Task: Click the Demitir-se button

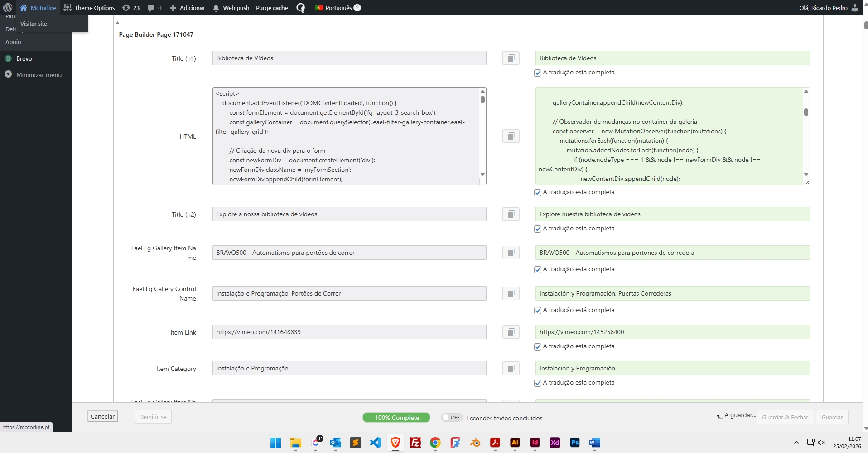Action: coord(153,417)
